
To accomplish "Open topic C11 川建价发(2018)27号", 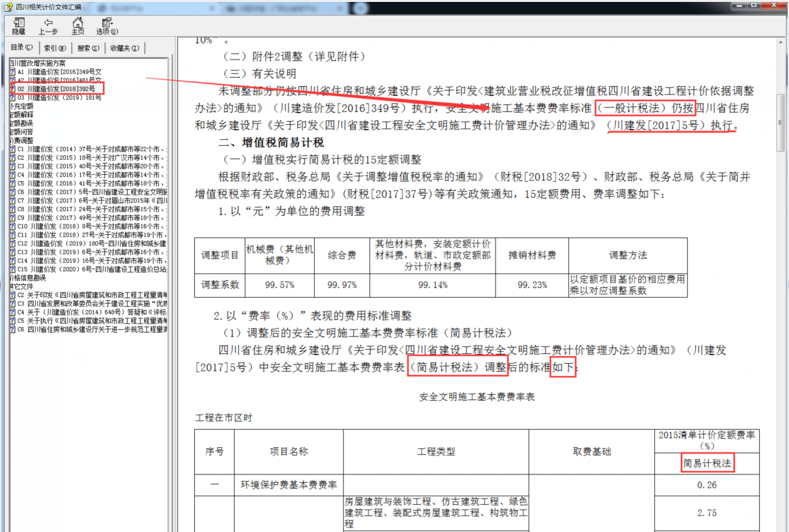I will 92,235.
